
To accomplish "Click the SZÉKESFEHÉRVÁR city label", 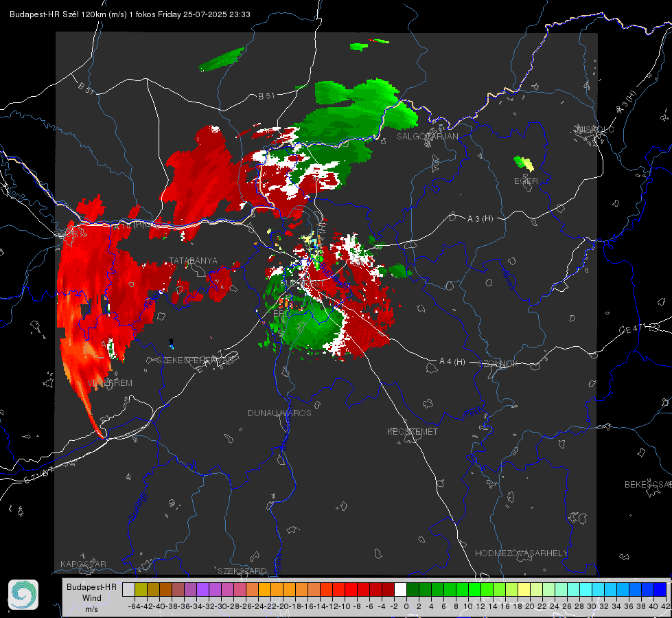I will tap(195, 360).
